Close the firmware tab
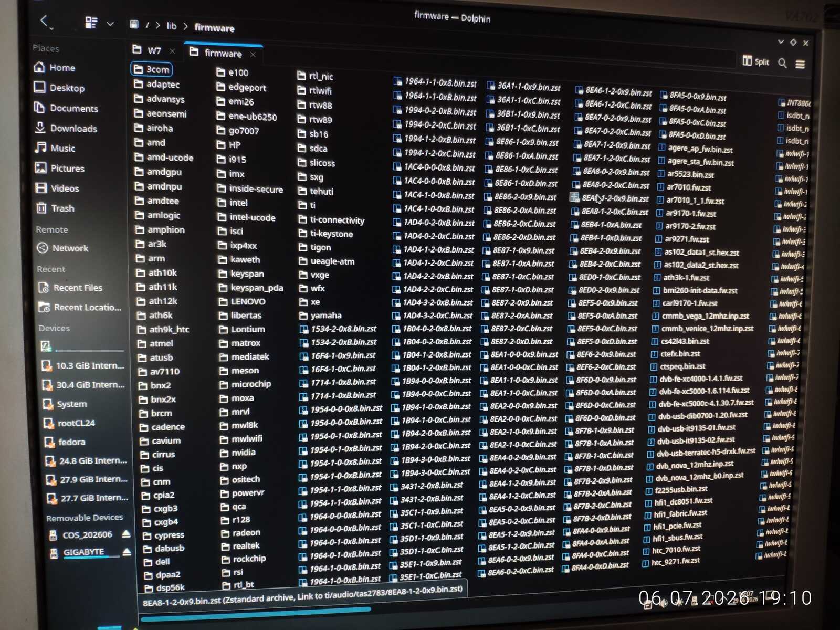 (x=253, y=54)
